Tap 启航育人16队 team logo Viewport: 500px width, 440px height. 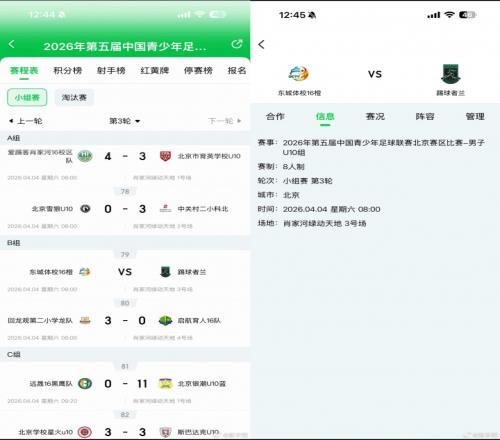[x=165, y=320]
